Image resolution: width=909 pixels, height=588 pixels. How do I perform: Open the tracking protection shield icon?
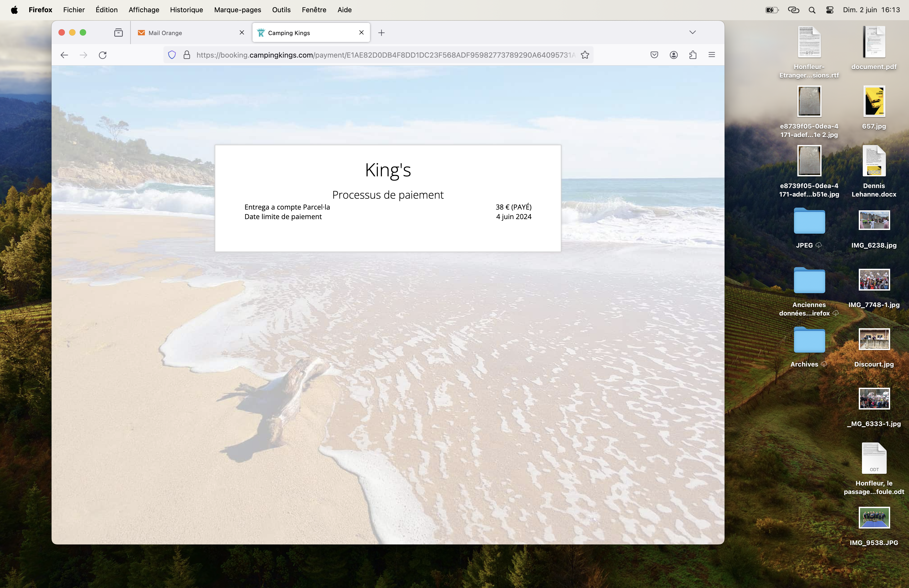pyautogui.click(x=172, y=55)
